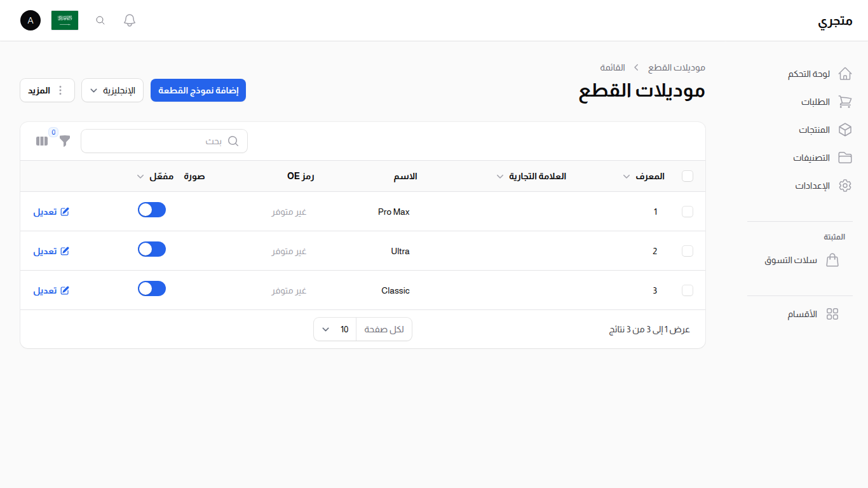Select all rows with the header checkbox
Screen dimensions: 868x488
click(x=688, y=176)
